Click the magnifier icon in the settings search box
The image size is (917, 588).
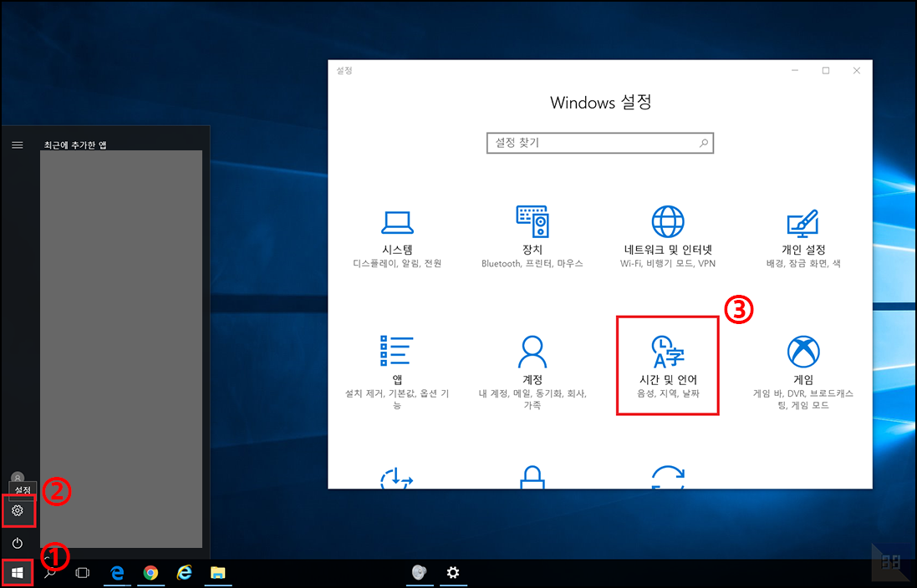[704, 143]
